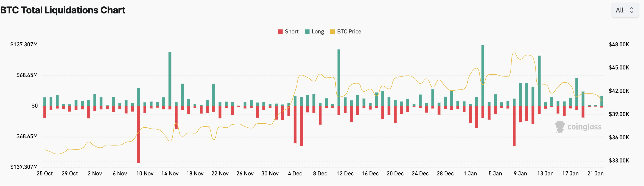Click the 25 Oct date label on axis
Viewport: 644px width, 186px height.
pos(45,174)
